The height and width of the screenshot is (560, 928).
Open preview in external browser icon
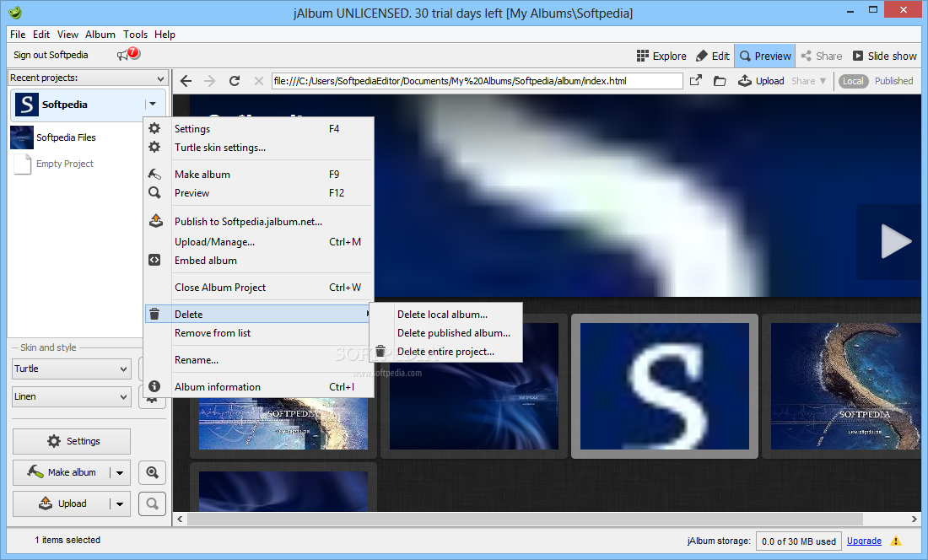coord(696,80)
